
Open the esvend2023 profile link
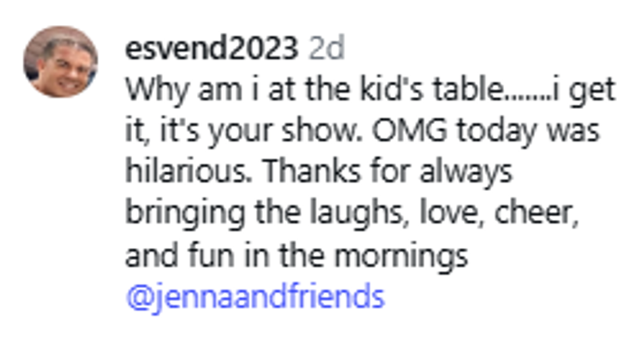point(210,48)
